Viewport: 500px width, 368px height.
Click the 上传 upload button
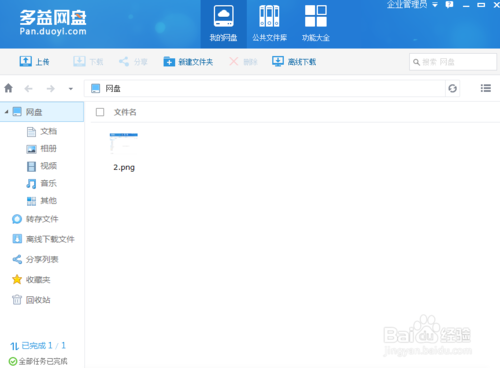(x=34, y=62)
